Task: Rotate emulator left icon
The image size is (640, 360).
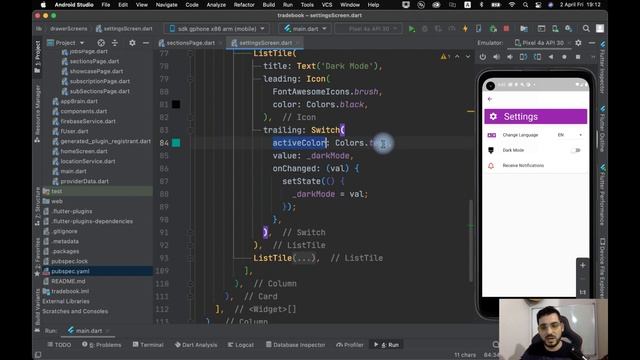Action: point(523,57)
